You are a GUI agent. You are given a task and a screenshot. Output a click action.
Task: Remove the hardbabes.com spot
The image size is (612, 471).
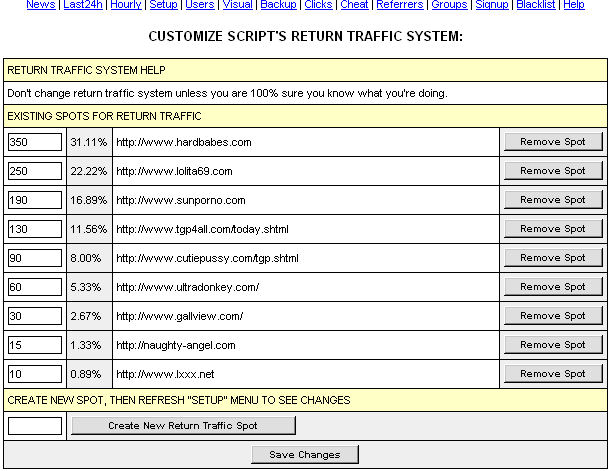[x=553, y=142]
